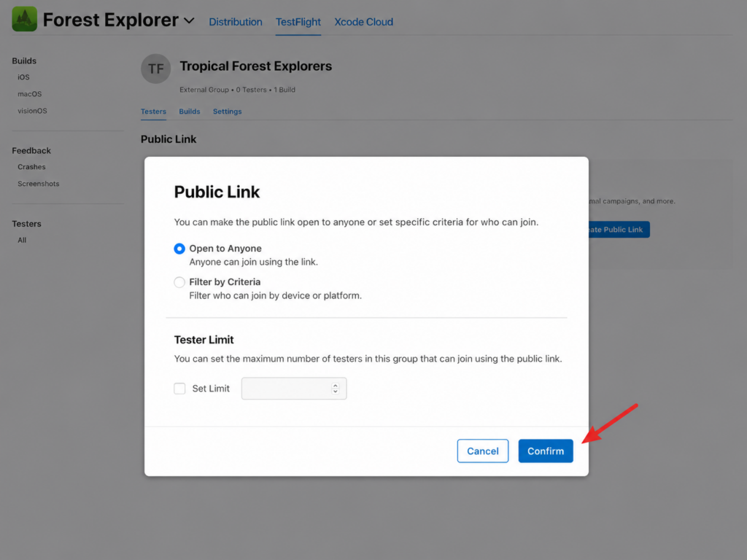Select the Open to Anyone radio button
The height and width of the screenshot is (560, 747).
click(x=179, y=249)
